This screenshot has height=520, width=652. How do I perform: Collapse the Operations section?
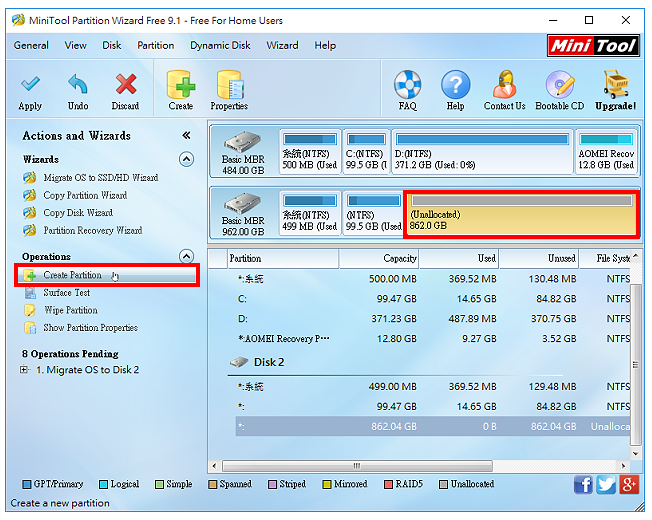(x=186, y=256)
